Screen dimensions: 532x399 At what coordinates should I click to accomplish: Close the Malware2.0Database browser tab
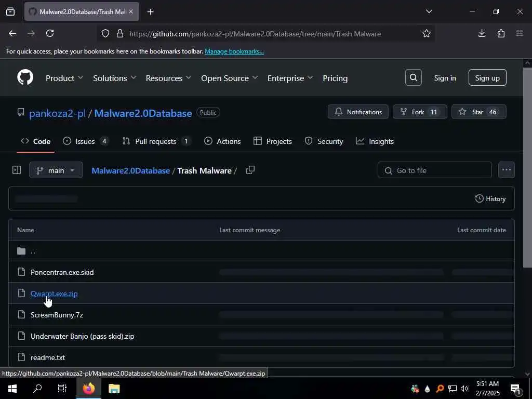(131, 11)
